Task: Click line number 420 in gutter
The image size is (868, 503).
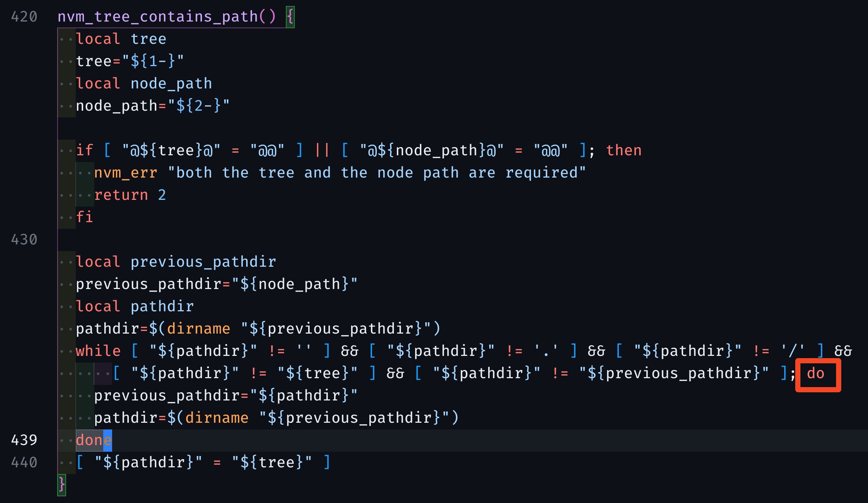Action: pos(24,17)
